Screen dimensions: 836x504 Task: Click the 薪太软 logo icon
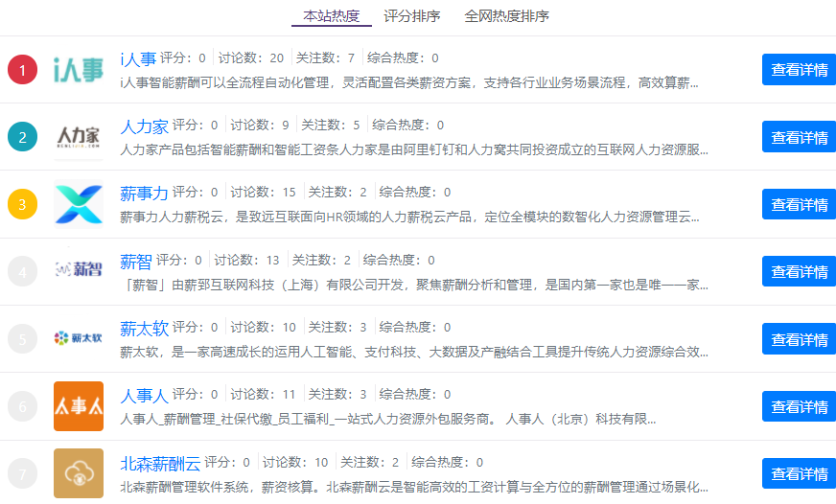tap(79, 338)
